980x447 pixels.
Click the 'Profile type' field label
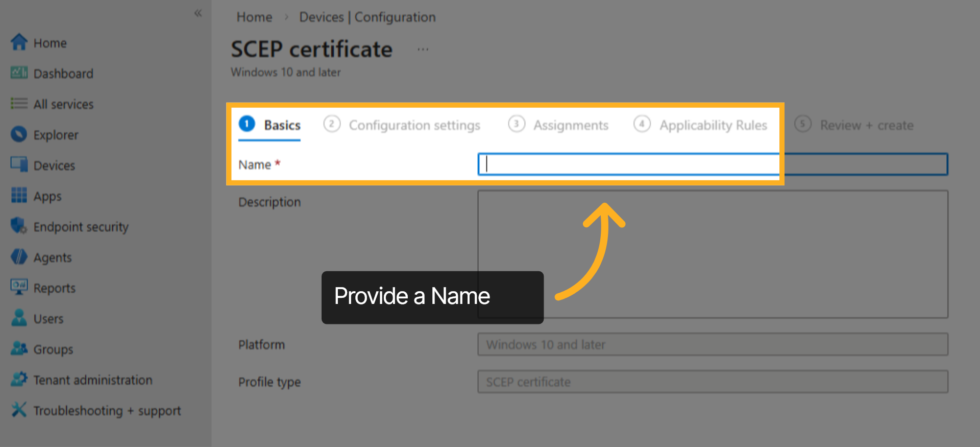click(x=269, y=382)
